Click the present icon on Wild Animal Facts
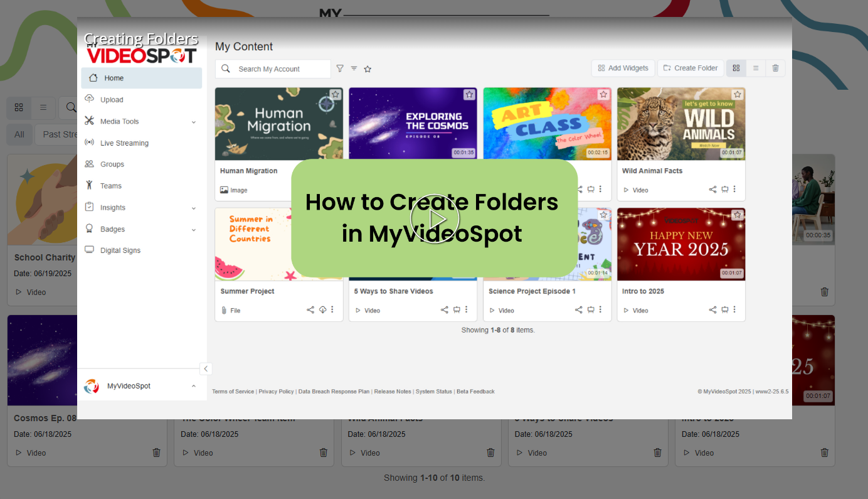The image size is (868, 499). pos(724,190)
